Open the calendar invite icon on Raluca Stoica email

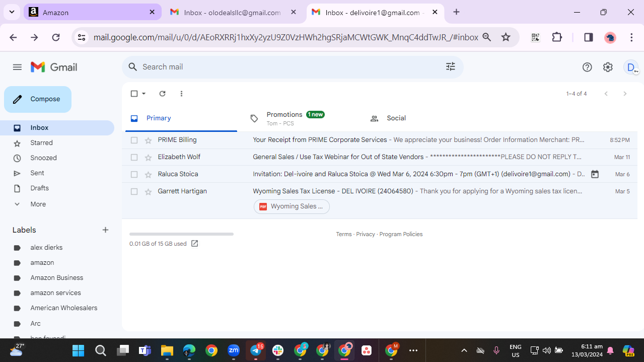coord(595,174)
